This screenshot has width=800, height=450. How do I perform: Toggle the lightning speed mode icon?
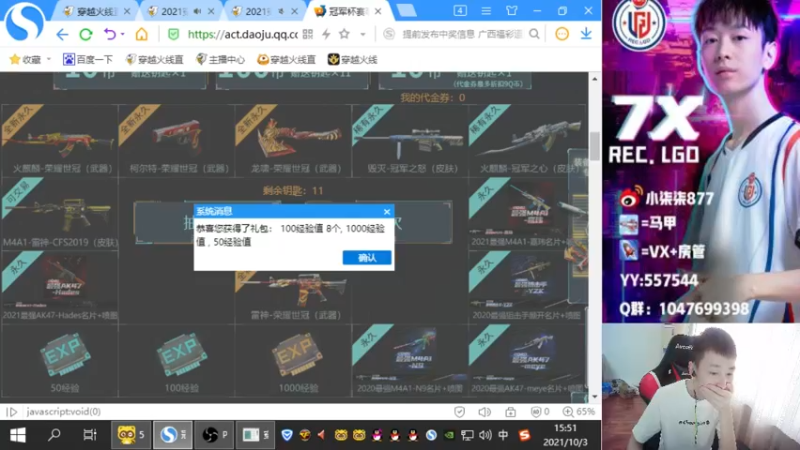(326, 34)
